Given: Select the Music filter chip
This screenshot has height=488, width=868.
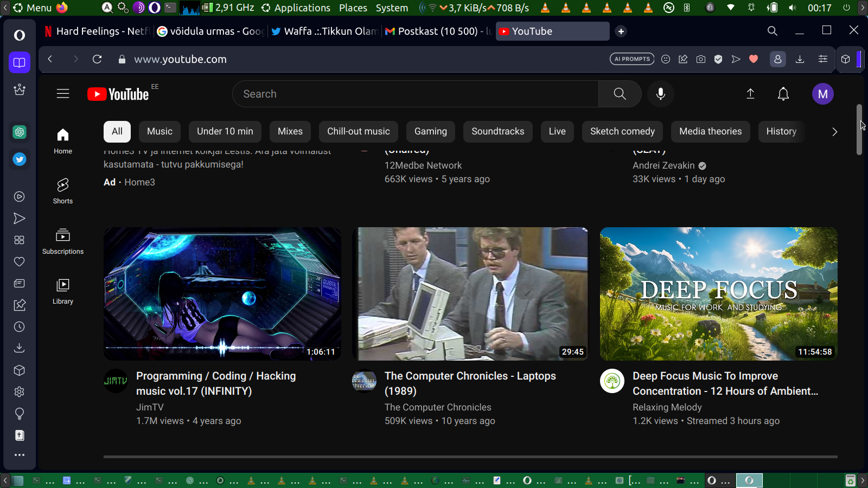Looking at the screenshot, I should pyautogui.click(x=159, y=131).
